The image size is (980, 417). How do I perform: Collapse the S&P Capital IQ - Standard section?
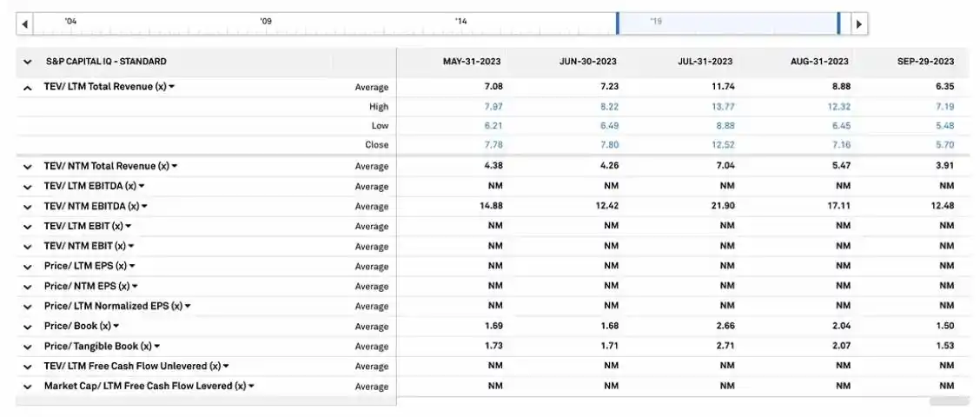pyautogui.click(x=28, y=62)
